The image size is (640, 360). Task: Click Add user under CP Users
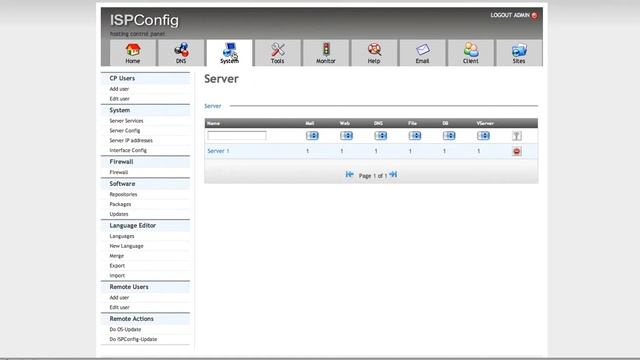tap(119, 89)
